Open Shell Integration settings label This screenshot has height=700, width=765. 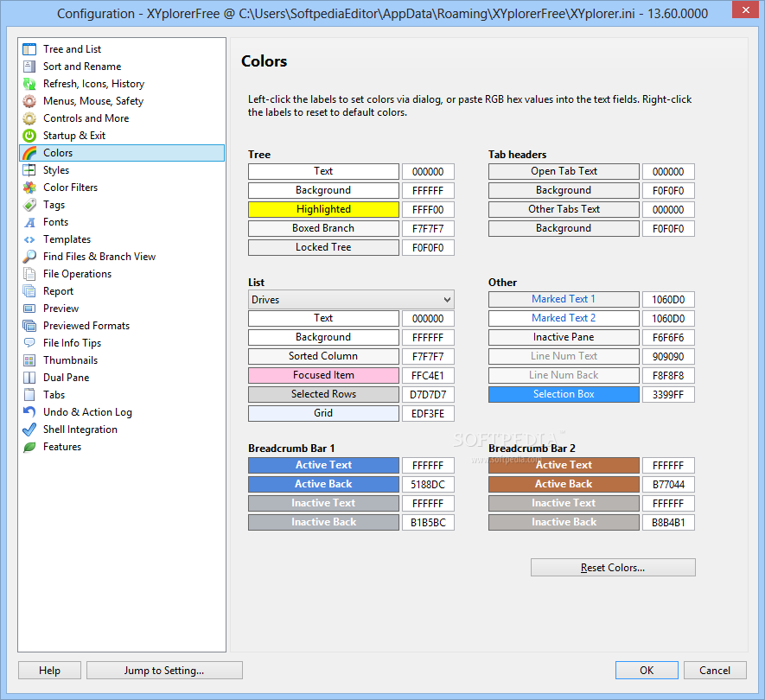(80, 430)
